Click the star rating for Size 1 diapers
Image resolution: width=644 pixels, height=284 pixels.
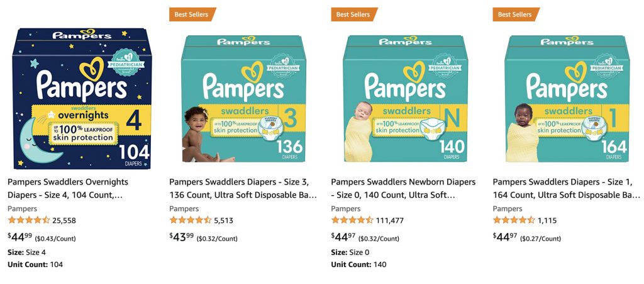point(514,220)
